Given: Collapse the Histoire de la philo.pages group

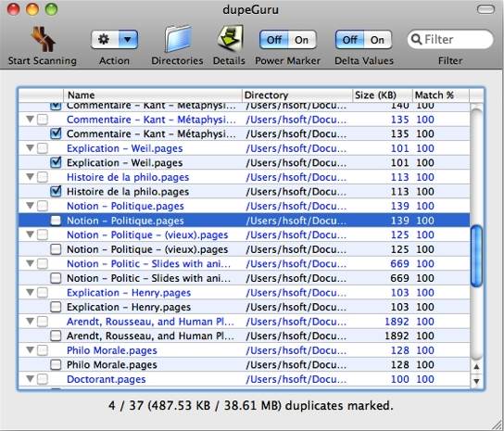Looking at the screenshot, I should [30, 177].
